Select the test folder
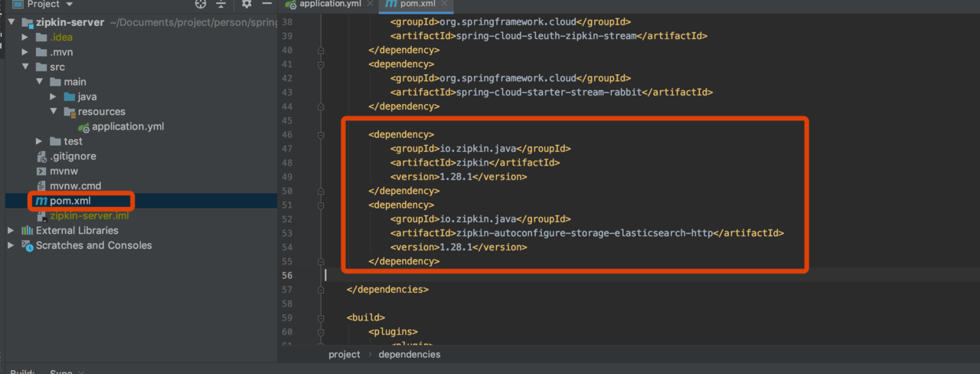Viewport: 980px width, 374px height. coord(73,141)
